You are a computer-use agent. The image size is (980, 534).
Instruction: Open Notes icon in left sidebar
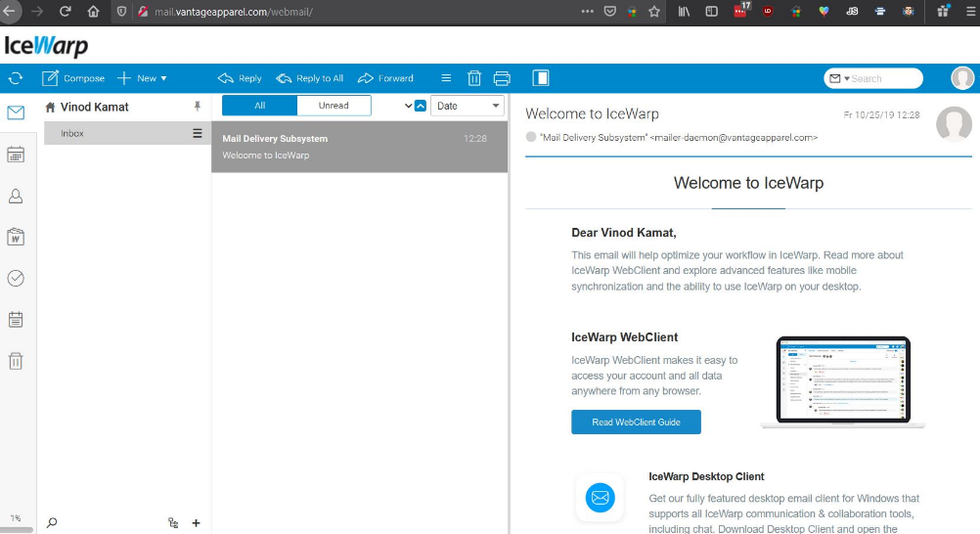pyautogui.click(x=16, y=320)
